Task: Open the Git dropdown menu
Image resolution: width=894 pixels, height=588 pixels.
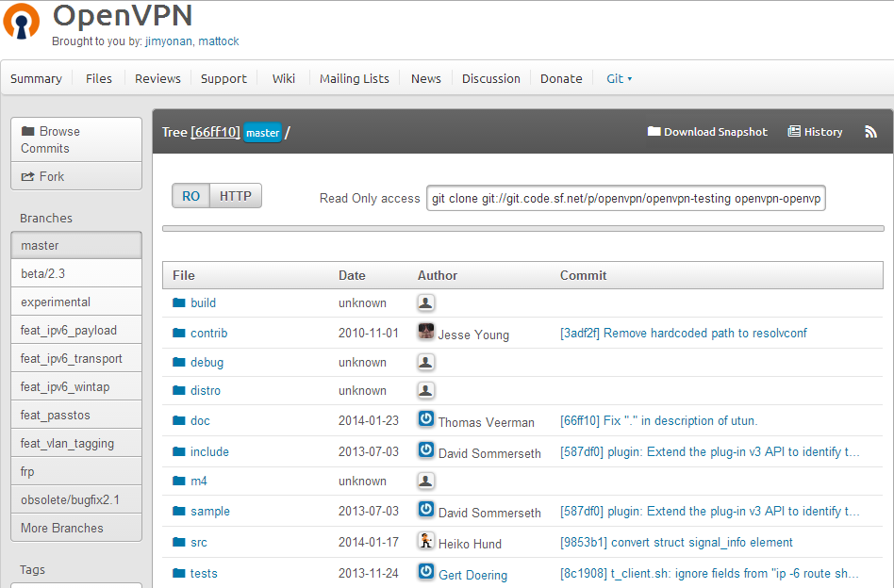Action: click(619, 78)
